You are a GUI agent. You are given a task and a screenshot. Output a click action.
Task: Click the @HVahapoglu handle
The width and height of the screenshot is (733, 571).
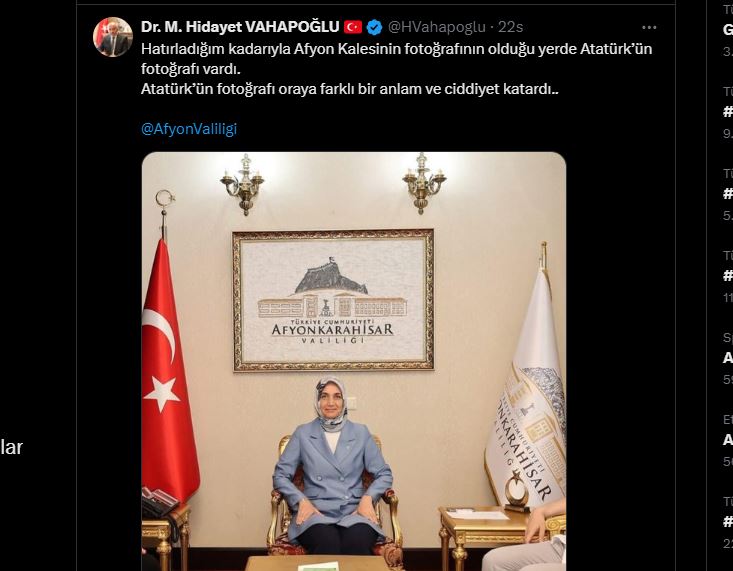[x=437, y=27]
